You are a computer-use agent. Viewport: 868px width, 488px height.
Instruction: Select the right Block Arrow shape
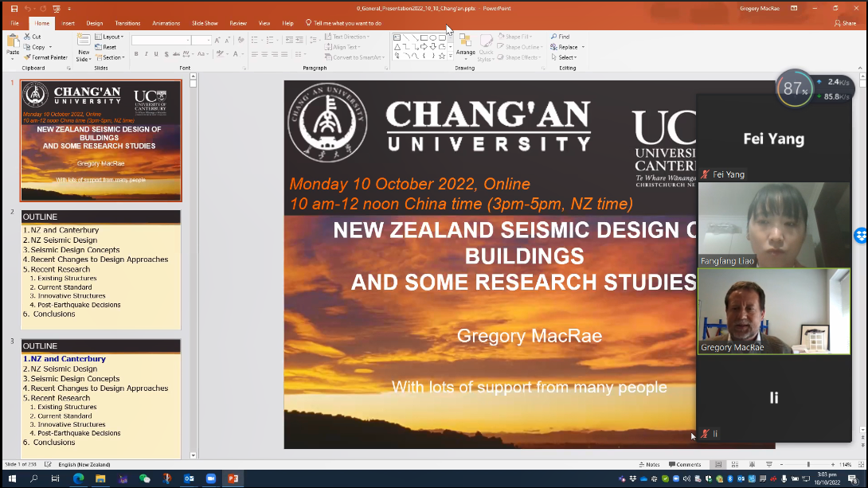click(x=424, y=46)
